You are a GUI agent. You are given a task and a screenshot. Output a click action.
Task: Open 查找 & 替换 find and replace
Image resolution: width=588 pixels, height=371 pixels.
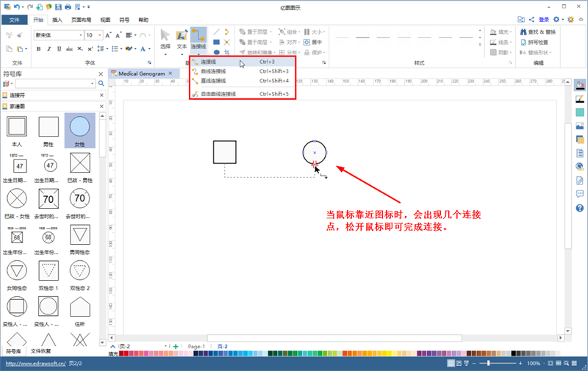point(538,32)
